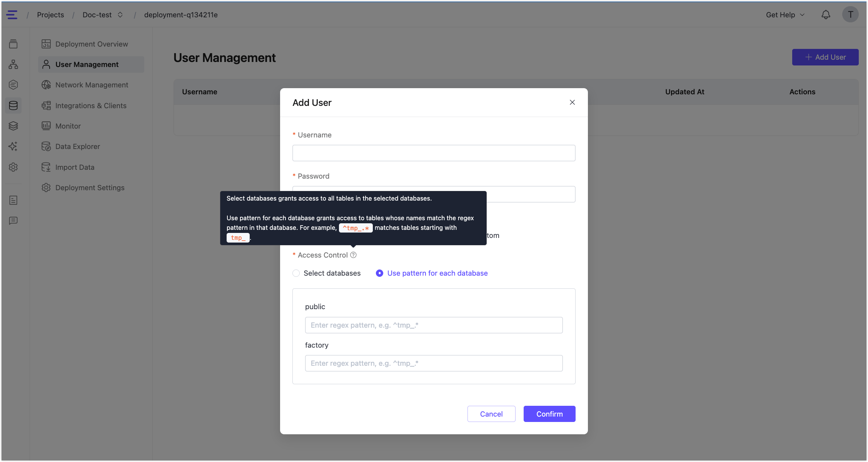868x462 pixels.
Task: Click the Network Management globe icon
Action: (46, 85)
